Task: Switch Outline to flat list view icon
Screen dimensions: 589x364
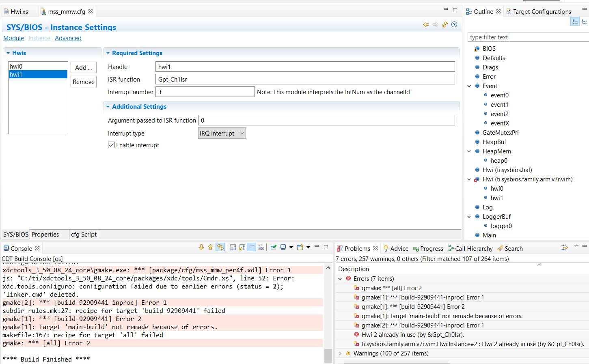Action: (575, 22)
